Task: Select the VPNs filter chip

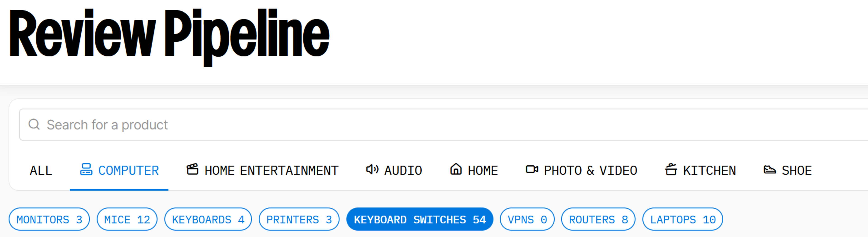Action: tap(527, 219)
